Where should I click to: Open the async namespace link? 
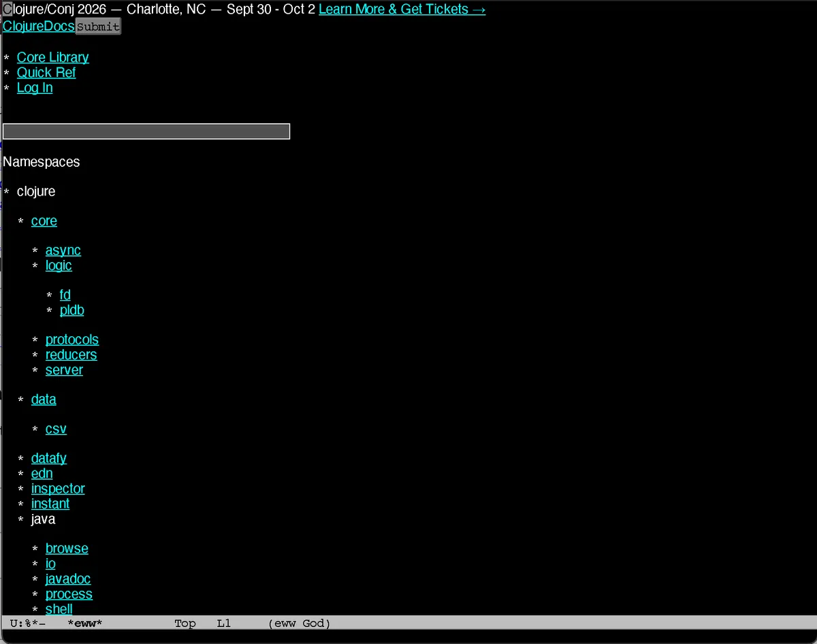(x=63, y=251)
